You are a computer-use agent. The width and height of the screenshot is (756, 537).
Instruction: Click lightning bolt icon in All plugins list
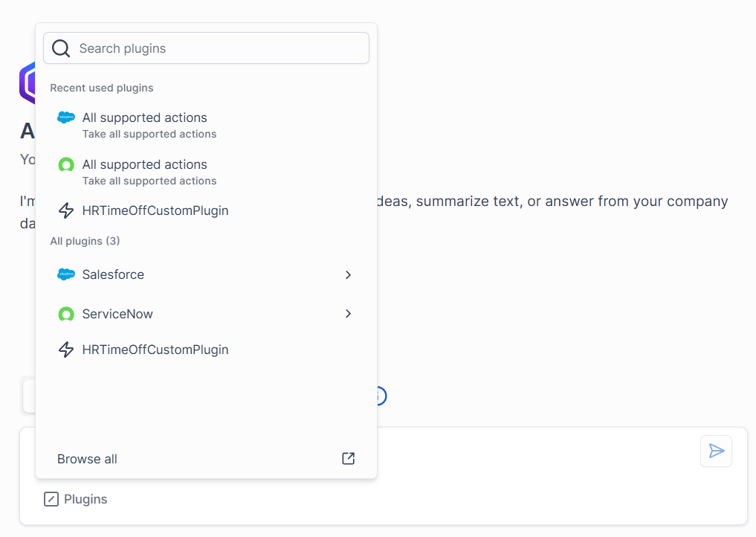coord(66,350)
